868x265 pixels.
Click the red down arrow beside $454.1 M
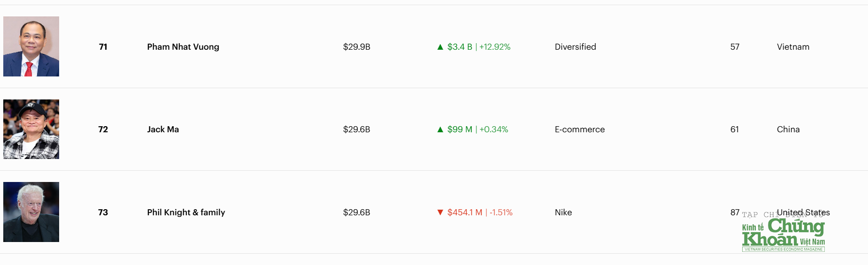tap(440, 212)
